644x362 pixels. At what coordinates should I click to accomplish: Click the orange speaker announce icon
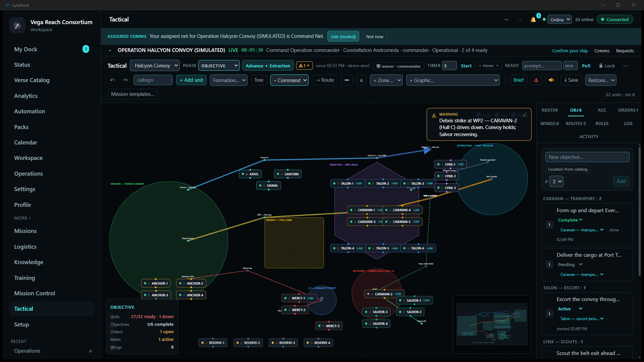coord(551,80)
